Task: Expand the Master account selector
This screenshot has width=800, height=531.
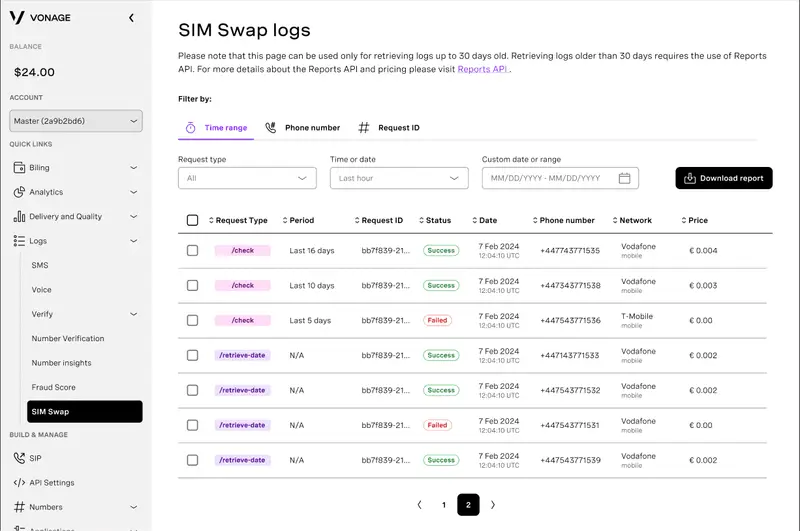Action: pyautogui.click(x=76, y=122)
